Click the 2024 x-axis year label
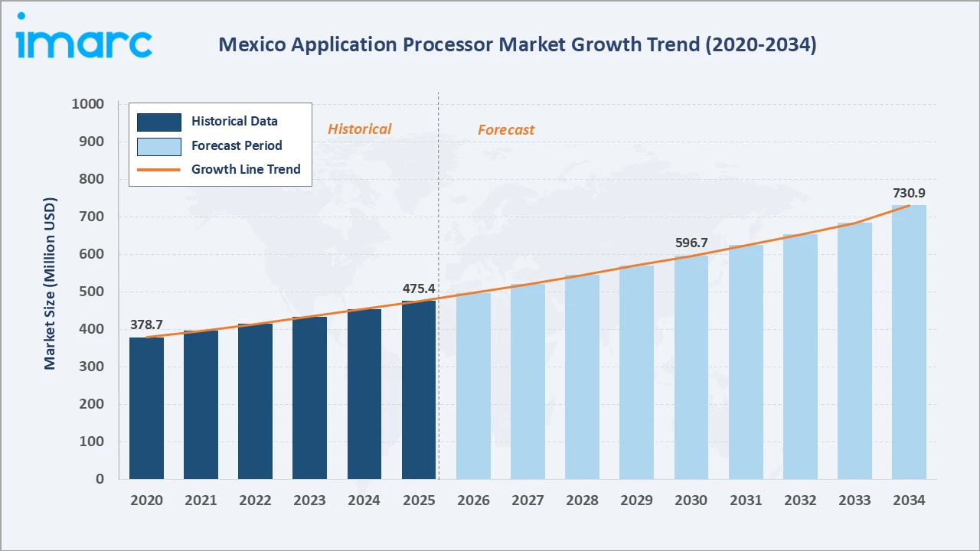980x551 pixels. tap(364, 500)
